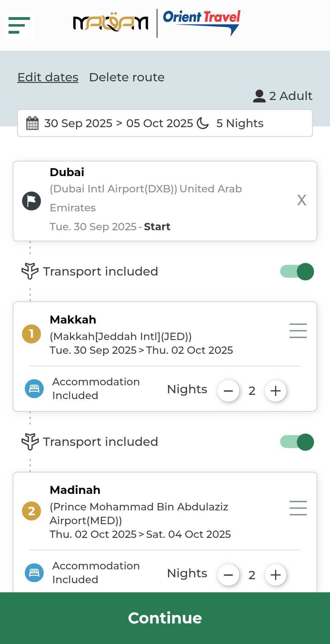Click the 2 Adult traveler icon
This screenshot has height=644, width=330.
[x=259, y=96]
